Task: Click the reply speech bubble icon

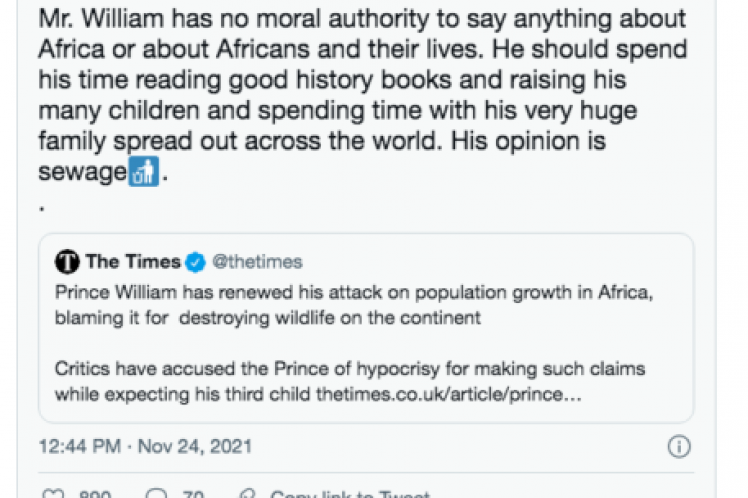Action: tap(157, 494)
